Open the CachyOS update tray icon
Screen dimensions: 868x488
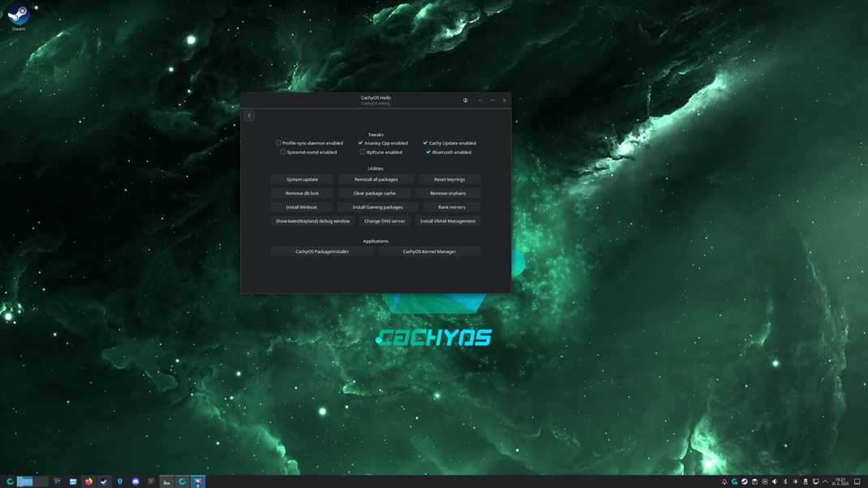pyautogui.click(x=735, y=482)
